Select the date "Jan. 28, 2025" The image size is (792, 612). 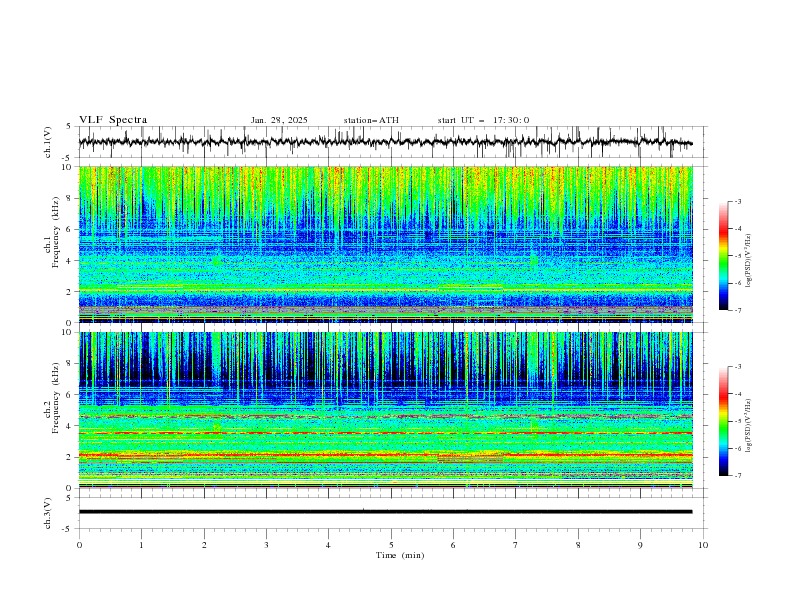coord(279,120)
